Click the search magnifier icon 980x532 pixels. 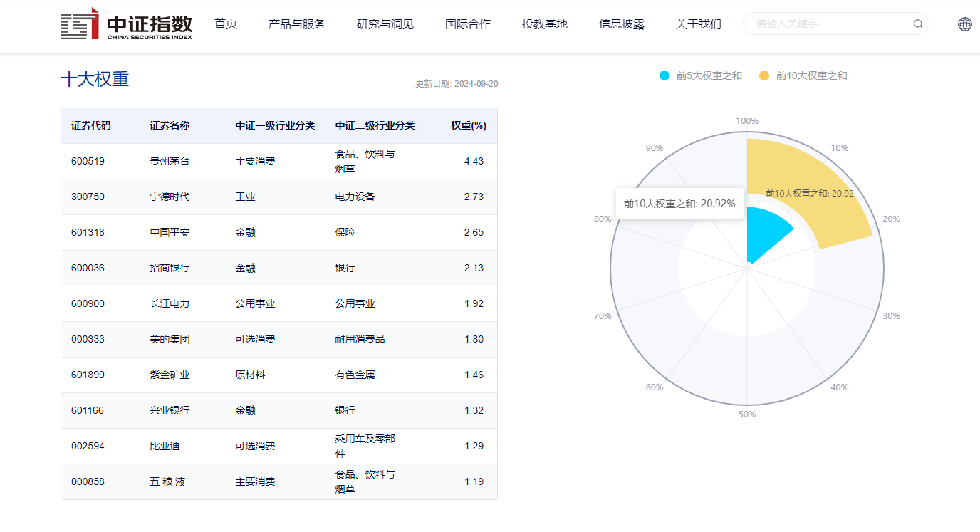(x=918, y=24)
